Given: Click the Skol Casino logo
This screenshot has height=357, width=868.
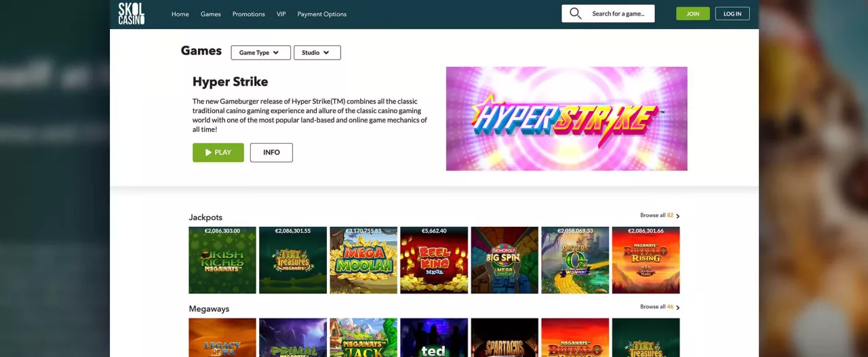Looking at the screenshot, I should [132, 14].
